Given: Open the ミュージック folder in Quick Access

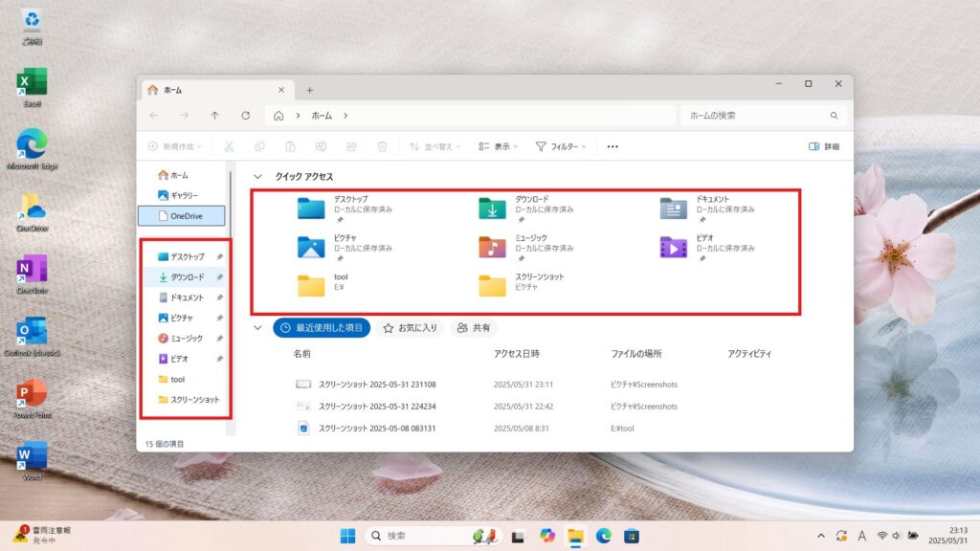Looking at the screenshot, I should 525,248.
